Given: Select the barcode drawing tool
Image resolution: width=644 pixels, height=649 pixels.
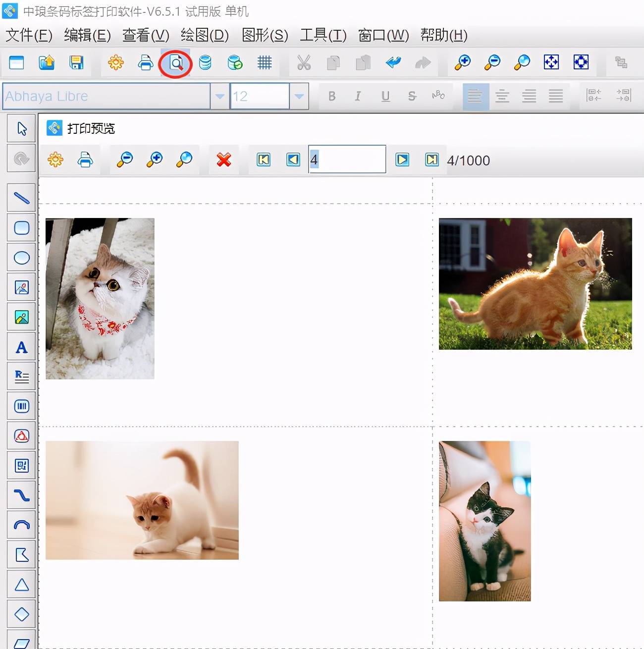Looking at the screenshot, I should (21, 406).
